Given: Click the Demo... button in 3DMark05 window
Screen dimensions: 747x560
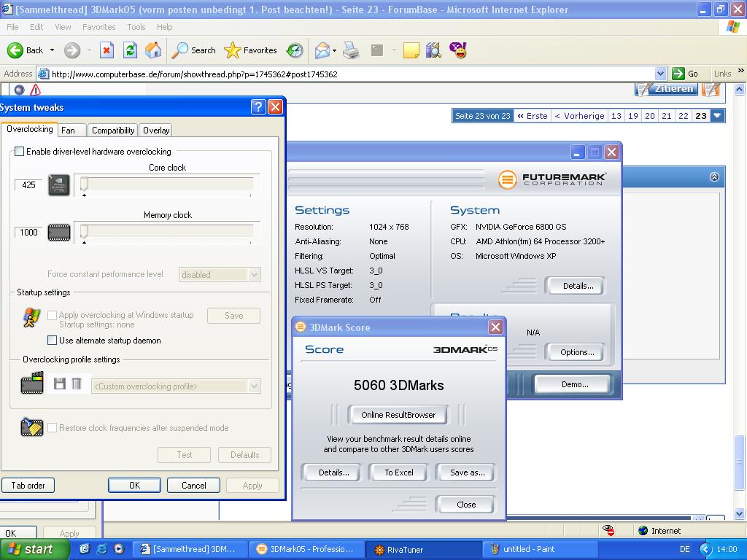Looking at the screenshot, I should (x=574, y=384).
